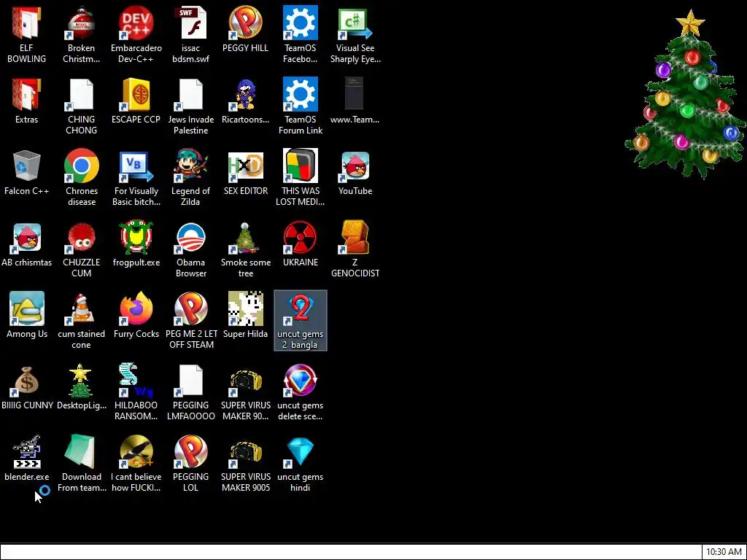Viewport: 747px width, 560px height.
Task: Select the blender.exe shortcut icon
Action: (x=27, y=452)
